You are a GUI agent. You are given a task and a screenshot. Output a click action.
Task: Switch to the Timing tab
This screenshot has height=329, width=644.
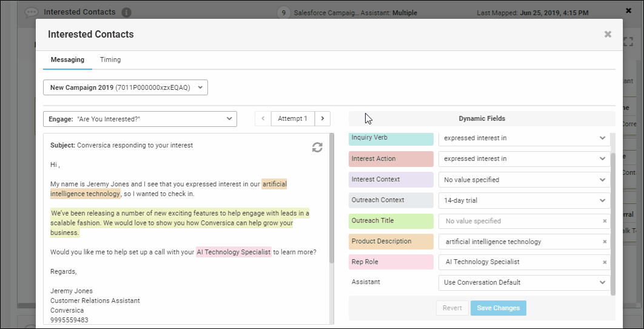(x=110, y=59)
